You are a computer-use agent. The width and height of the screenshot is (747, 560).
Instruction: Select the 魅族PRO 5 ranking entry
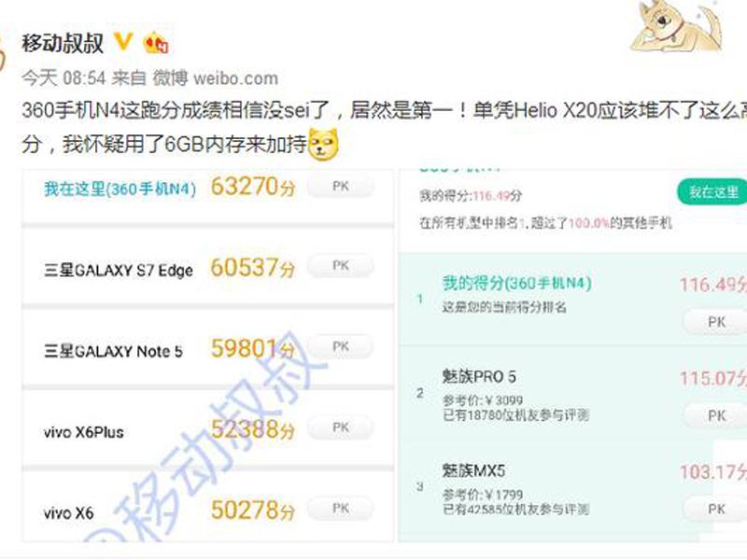click(572, 393)
